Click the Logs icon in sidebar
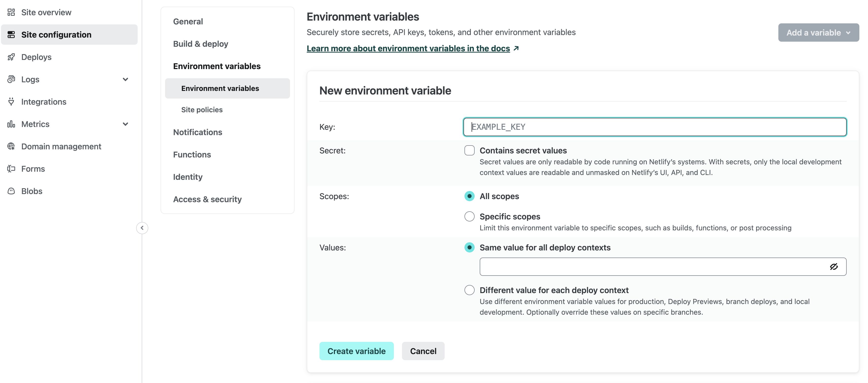 click(x=11, y=79)
